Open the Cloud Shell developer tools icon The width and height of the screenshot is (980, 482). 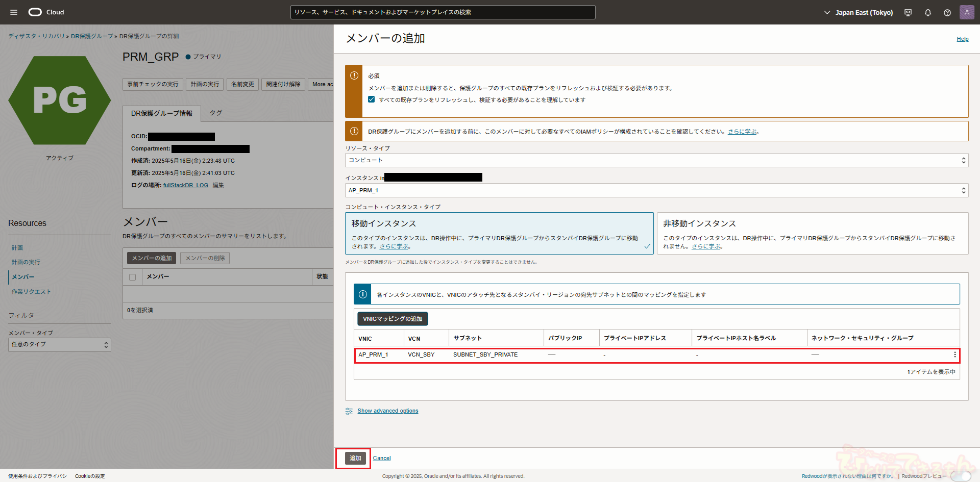(x=908, y=13)
